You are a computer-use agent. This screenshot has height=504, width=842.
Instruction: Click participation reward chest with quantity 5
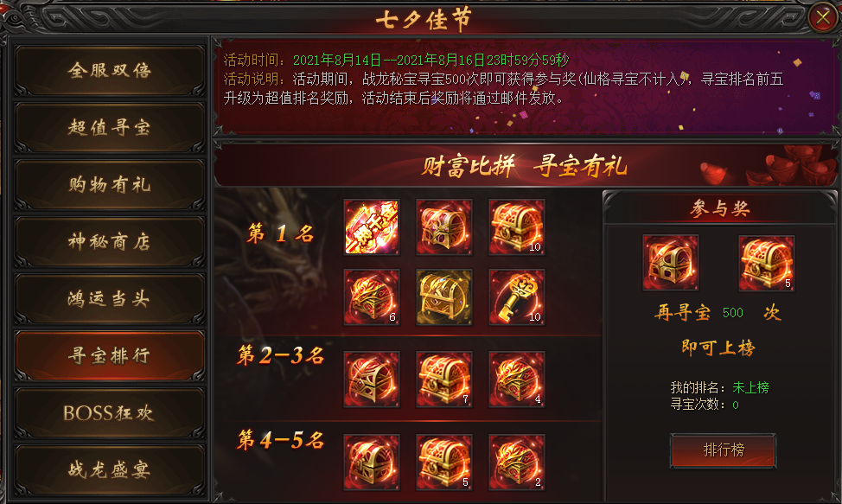coord(766,263)
